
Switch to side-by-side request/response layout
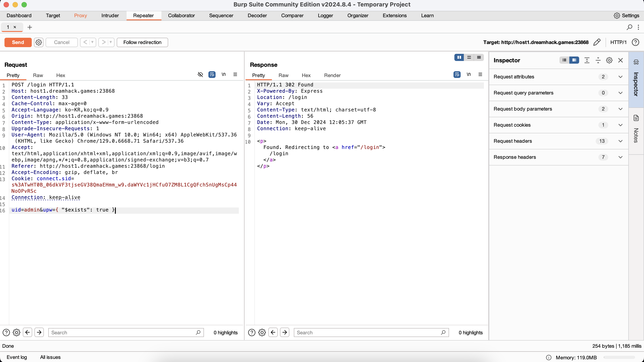point(459,57)
